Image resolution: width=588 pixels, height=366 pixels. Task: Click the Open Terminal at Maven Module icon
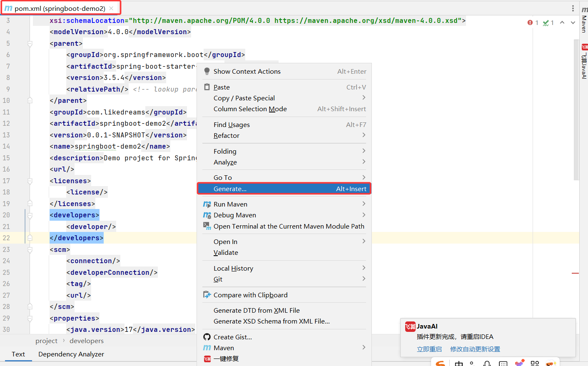[207, 226]
